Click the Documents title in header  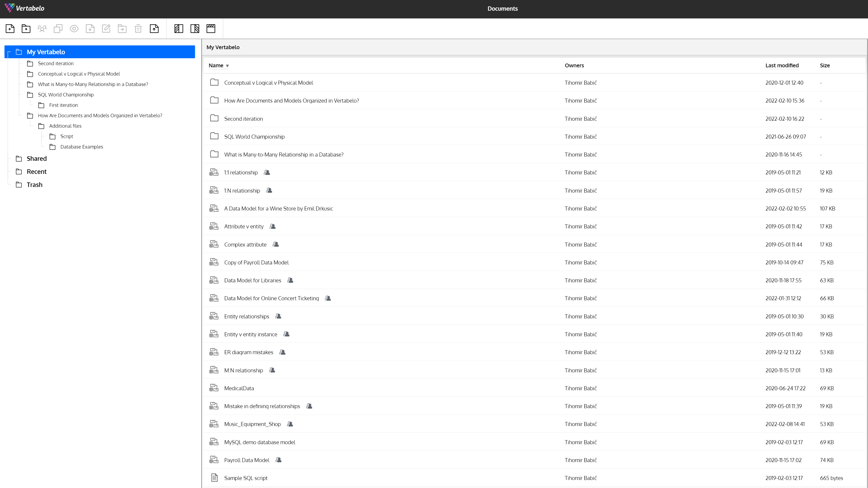(x=502, y=9)
